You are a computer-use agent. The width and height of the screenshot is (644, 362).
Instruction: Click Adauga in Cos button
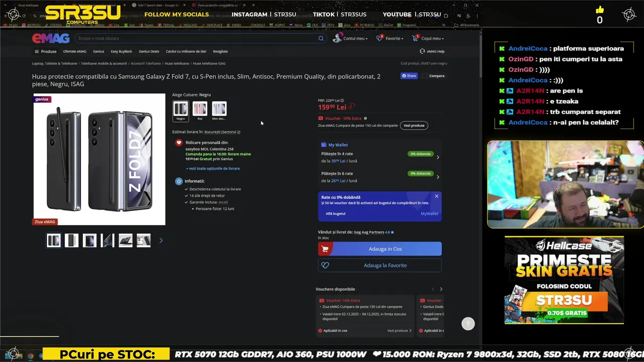380,249
